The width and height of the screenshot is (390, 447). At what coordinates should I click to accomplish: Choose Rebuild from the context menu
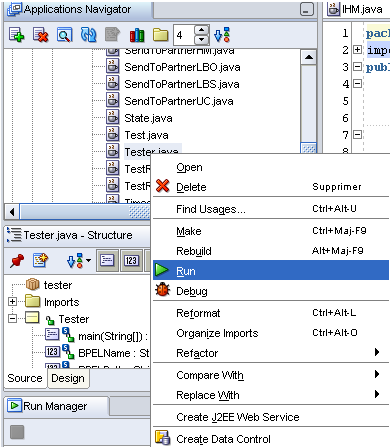pos(271,251)
